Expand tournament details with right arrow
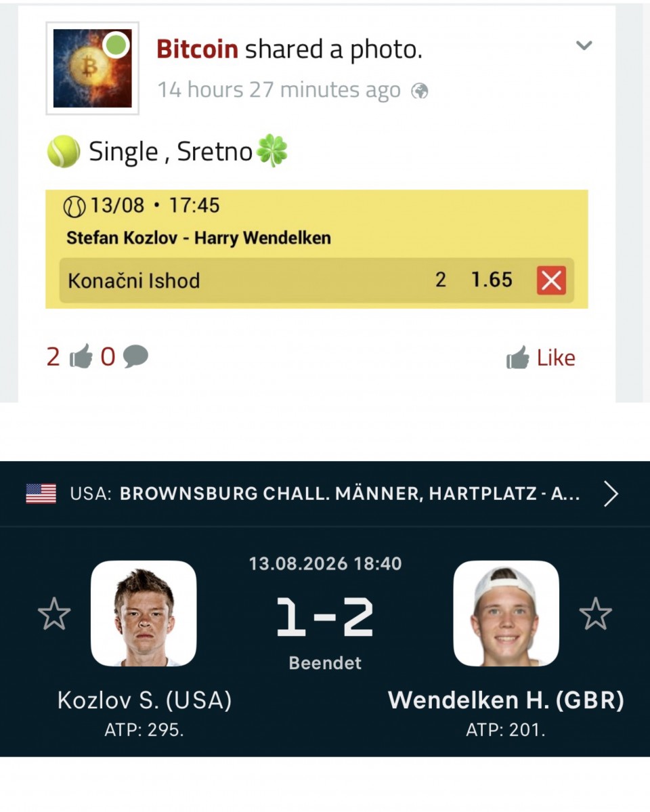 (611, 494)
